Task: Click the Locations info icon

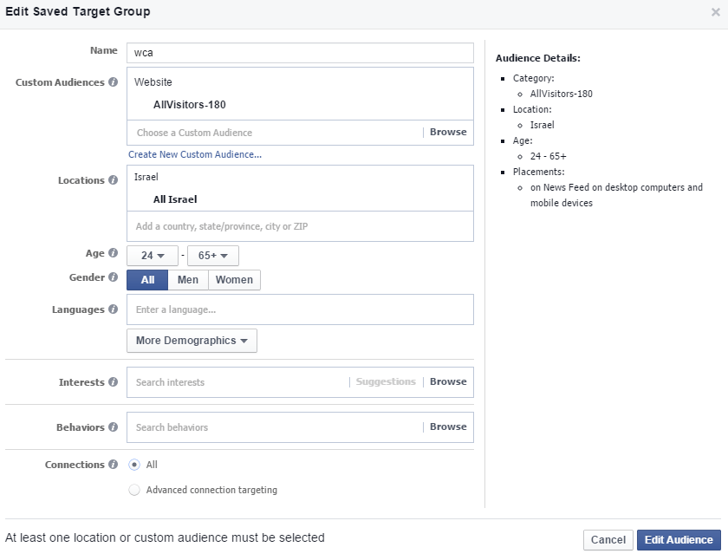Action: pos(113,180)
